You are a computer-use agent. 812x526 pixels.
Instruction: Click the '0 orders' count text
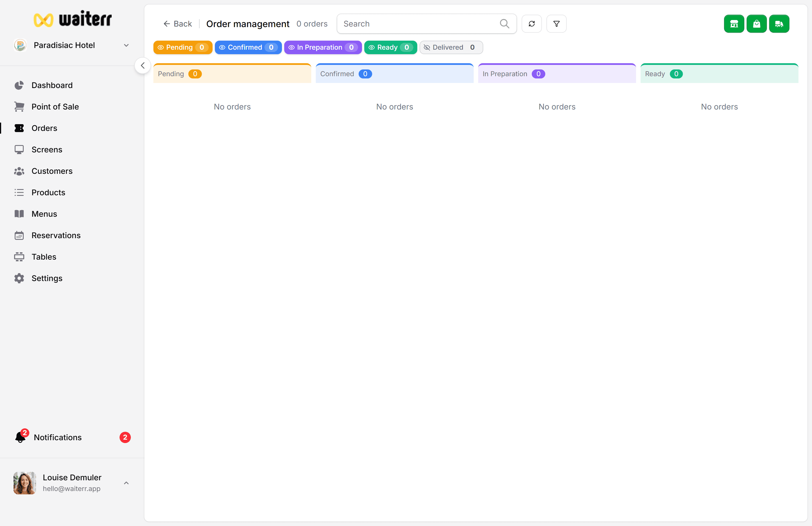tap(312, 24)
